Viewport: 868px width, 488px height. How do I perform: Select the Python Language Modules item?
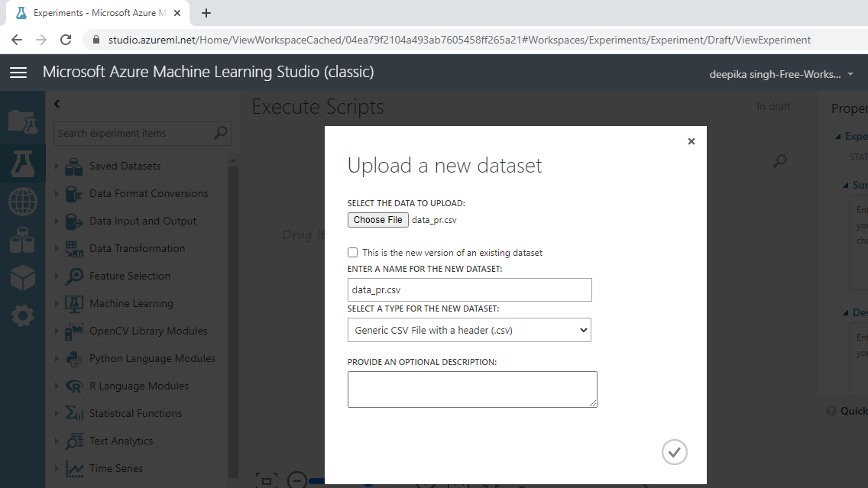[x=152, y=358]
